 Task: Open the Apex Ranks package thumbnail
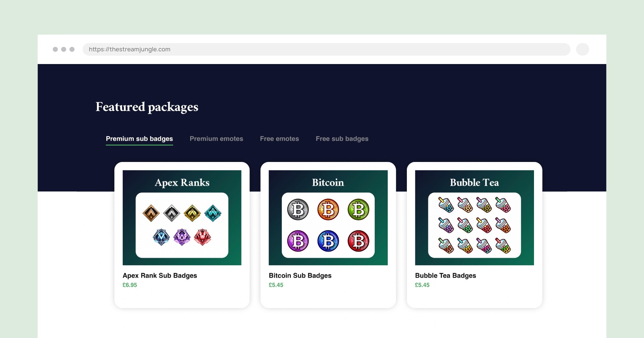tap(182, 218)
